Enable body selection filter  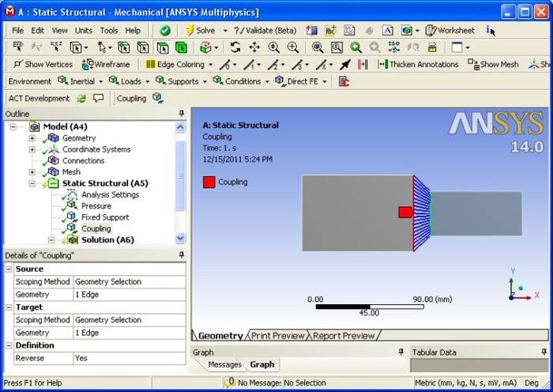coord(181,47)
